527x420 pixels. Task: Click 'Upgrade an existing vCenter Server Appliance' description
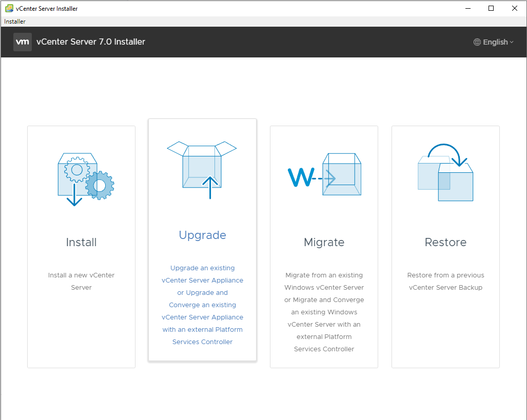[x=202, y=305]
